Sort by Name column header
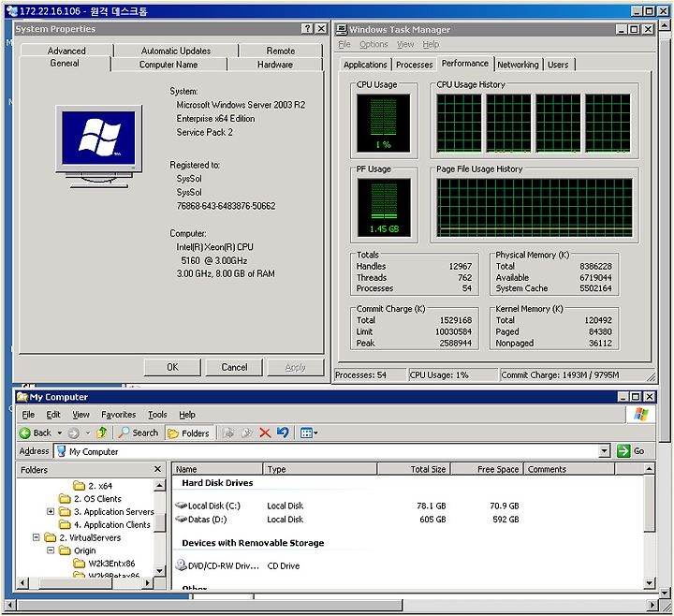 [217, 469]
